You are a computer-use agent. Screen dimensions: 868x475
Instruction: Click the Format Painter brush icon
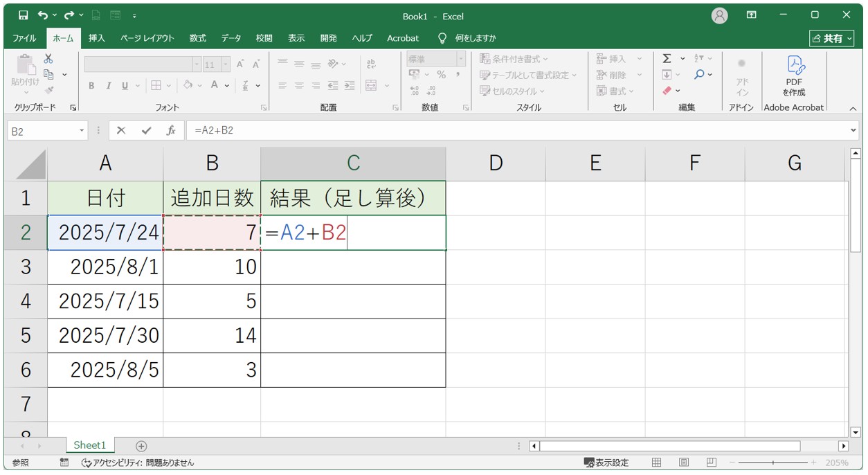(x=48, y=89)
